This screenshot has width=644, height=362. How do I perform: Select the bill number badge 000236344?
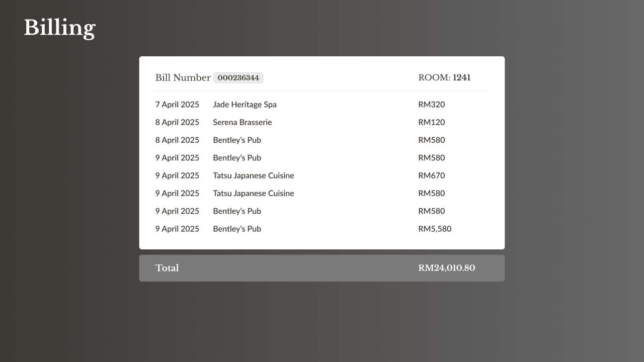click(238, 78)
